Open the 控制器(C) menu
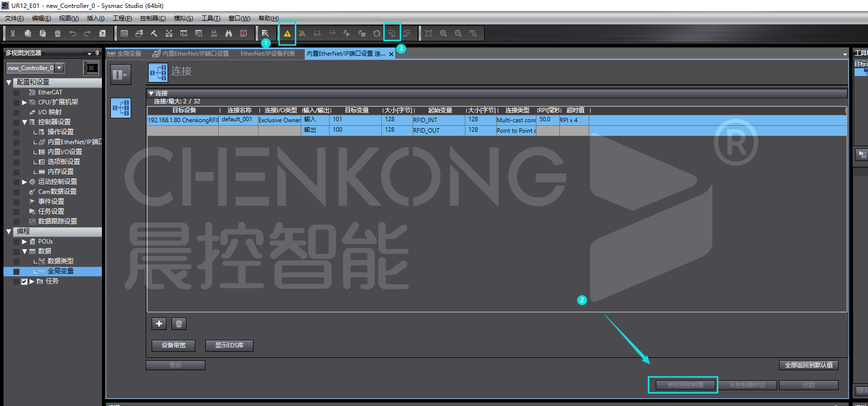The width and height of the screenshot is (868, 406). tap(153, 18)
